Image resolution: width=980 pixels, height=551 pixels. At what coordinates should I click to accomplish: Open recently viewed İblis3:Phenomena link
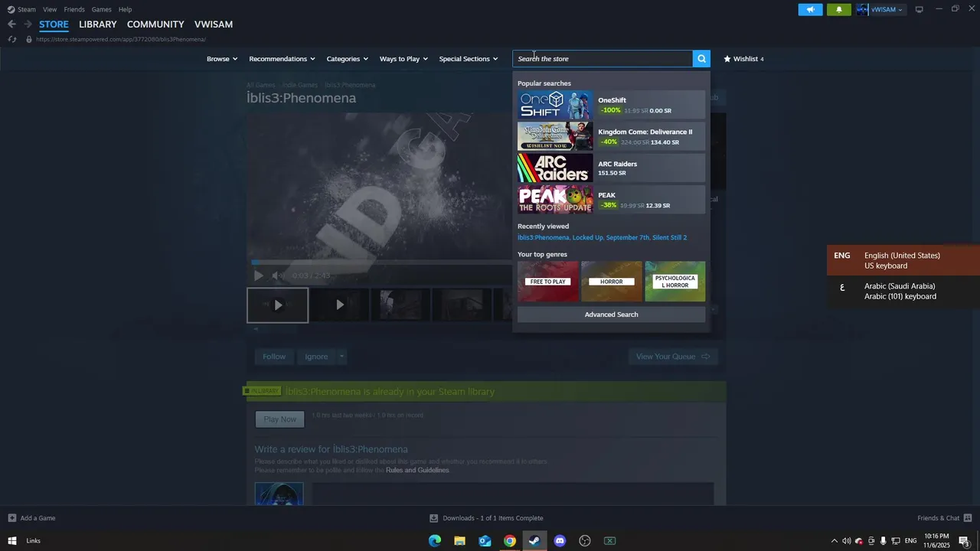[x=543, y=237]
